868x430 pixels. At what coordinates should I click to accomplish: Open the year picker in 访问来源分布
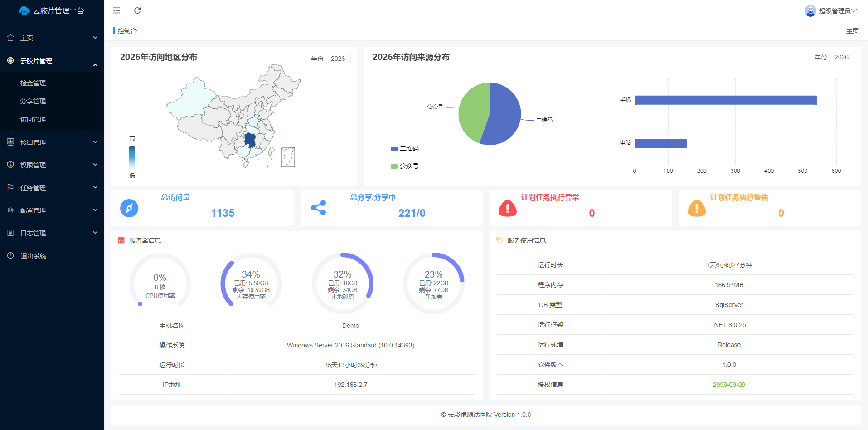842,57
